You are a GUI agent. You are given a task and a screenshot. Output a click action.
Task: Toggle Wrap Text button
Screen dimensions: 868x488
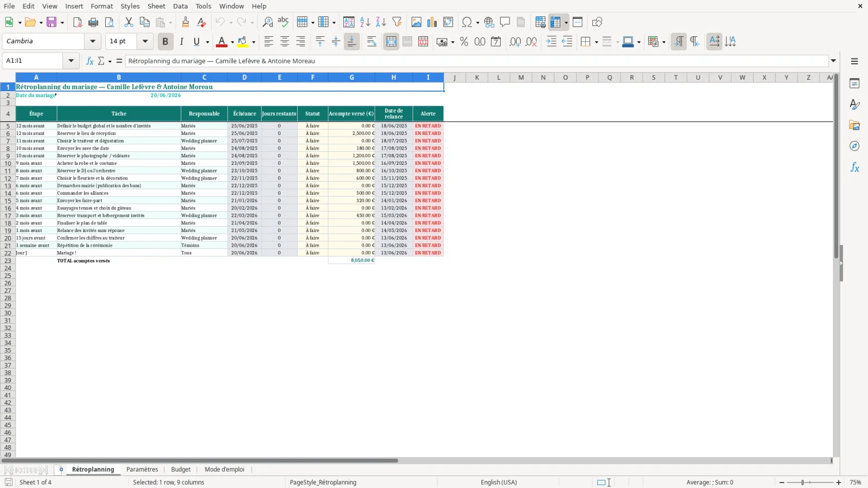(372, 42)
